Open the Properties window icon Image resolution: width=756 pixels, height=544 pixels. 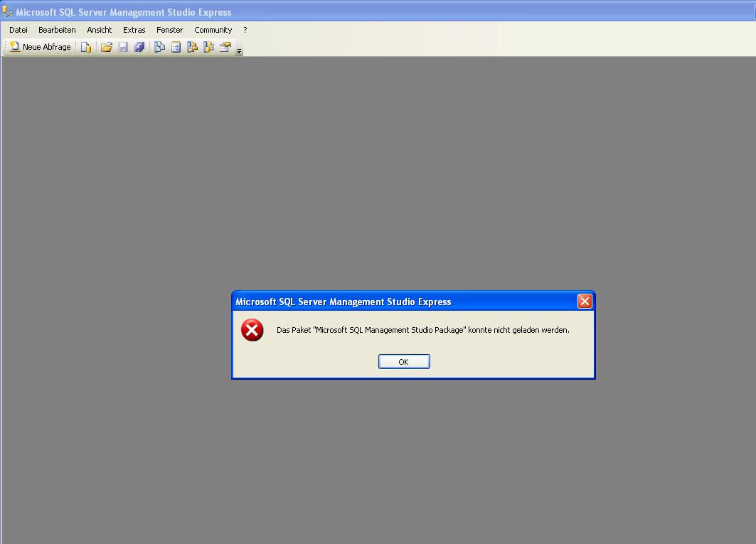pos(225,47)
